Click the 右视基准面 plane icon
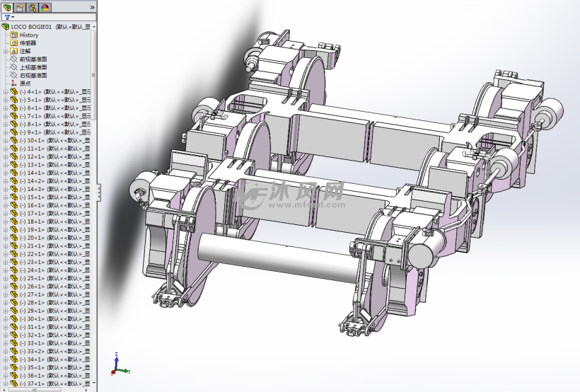Screen dimensions: 580x392 (x=14, y=76)
